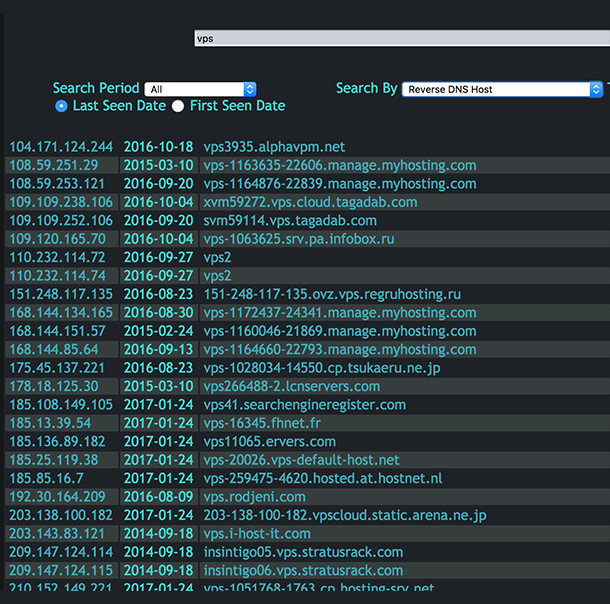This screenshot has width=610, height=604.
Task: Click hostname vps-1164876-22839.manage.myhosting.com
Action: pyautogui.click(x=340, y=184)
